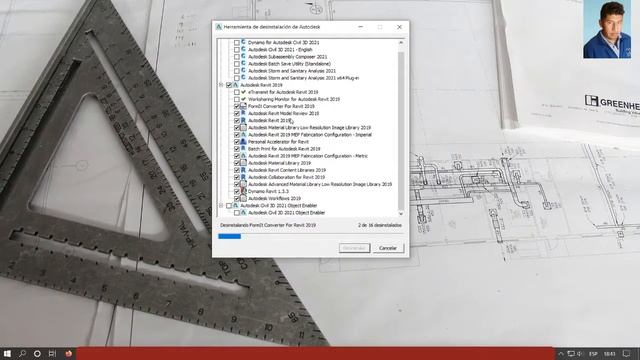The image size is (640, 360).
Task: Click the Autodesk Material Library 2019 icon
Action: [243, 162]
